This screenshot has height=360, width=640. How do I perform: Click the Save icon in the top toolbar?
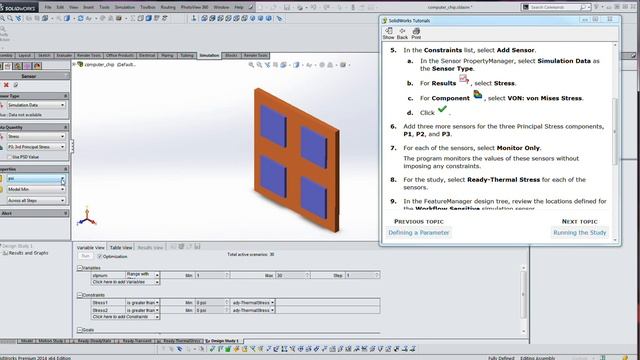287,7
